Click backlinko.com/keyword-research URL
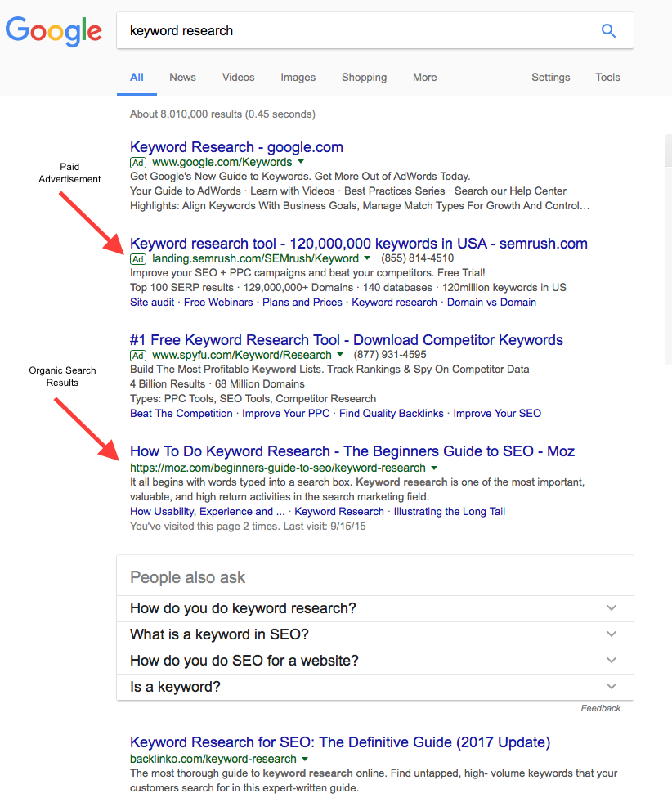The image size is (672, 798). pos(213,758)
